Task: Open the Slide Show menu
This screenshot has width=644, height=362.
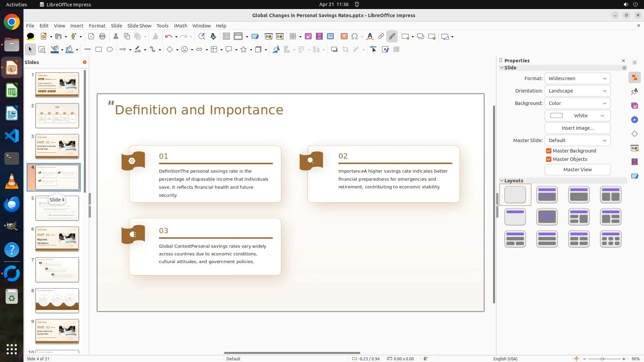Action: pyautogui.click(x=139, y=26)
